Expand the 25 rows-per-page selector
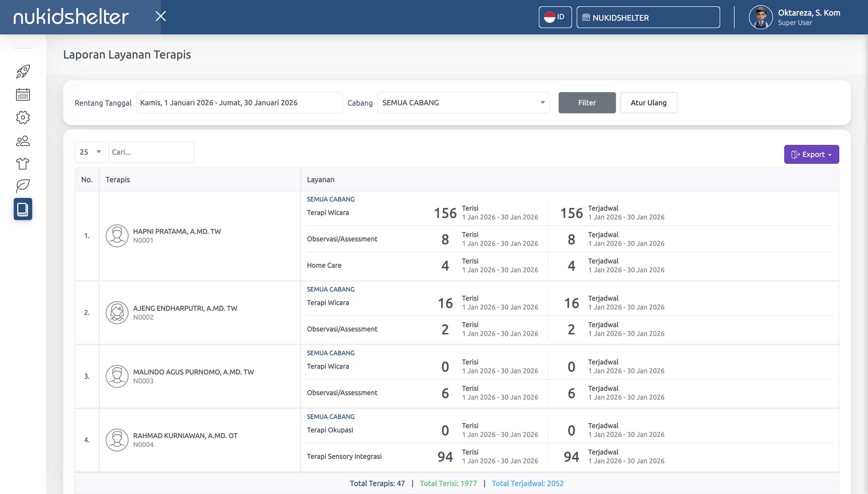Screen dimensions: 868x494 coord(90,152)
